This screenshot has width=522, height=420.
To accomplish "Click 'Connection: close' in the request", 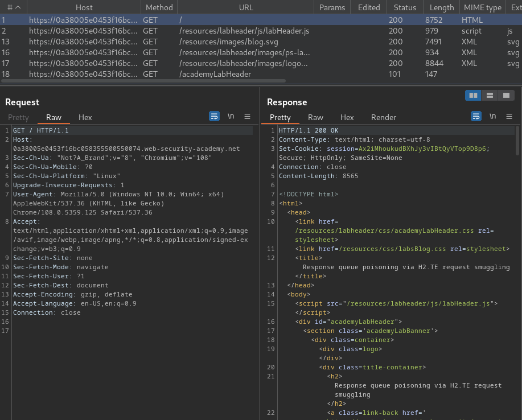I will [x=47, y=312].
